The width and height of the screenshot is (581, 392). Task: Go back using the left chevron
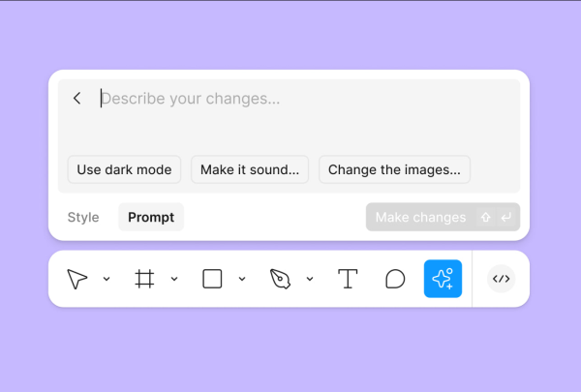[x=77, y=99]
